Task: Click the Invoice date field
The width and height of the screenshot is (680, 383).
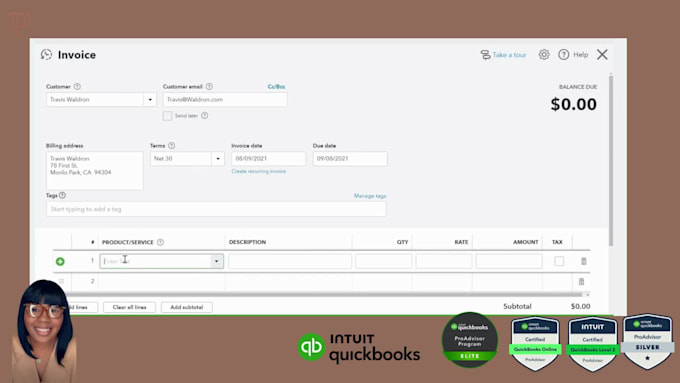Action: [268, 159]
